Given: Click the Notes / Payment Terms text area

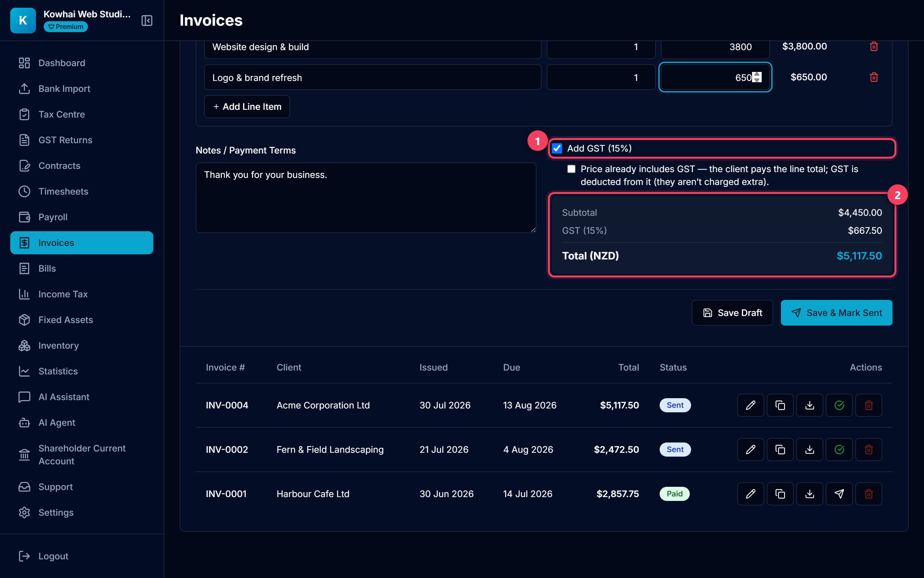Looking at the screenshot, I should 366,197.
